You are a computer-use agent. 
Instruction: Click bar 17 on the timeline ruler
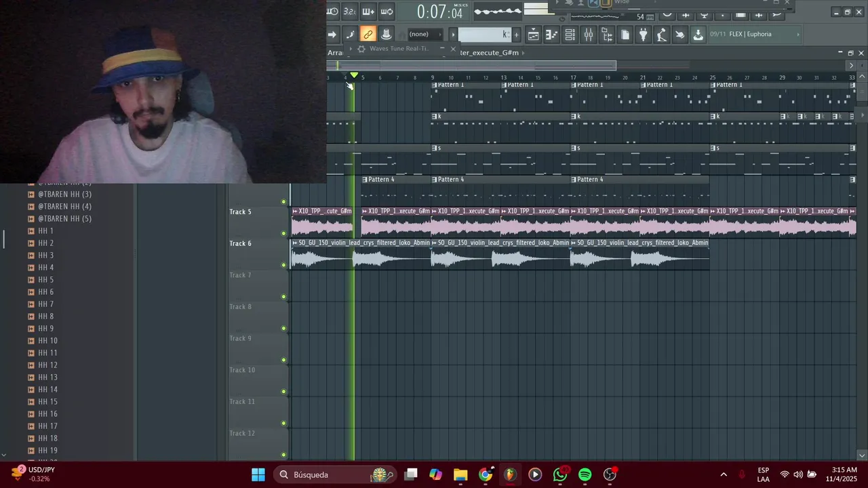click(573, 77)
